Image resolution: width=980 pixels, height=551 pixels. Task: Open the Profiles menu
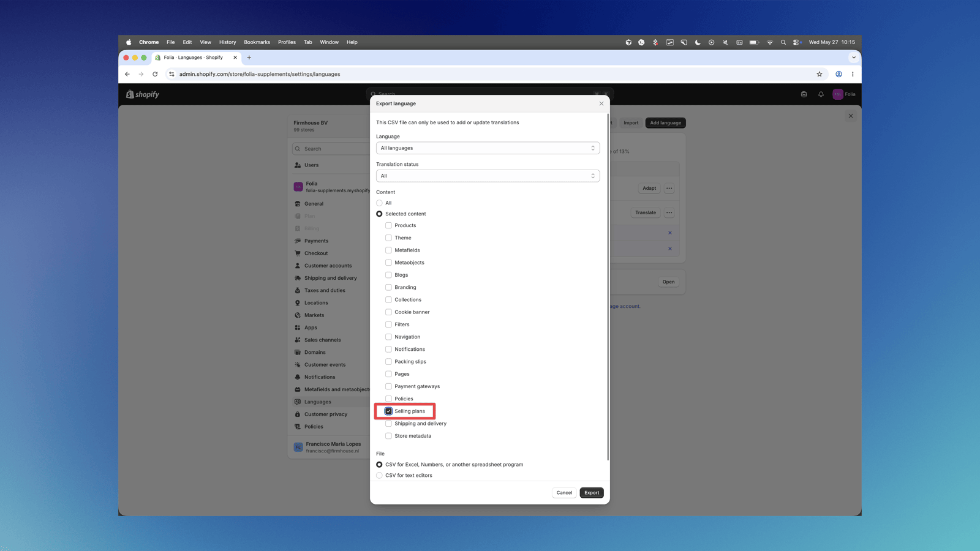click(x=287, y=42)
